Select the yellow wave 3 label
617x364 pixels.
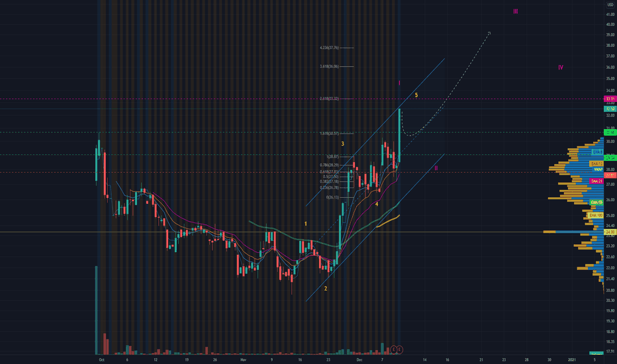tap(342, 144)
